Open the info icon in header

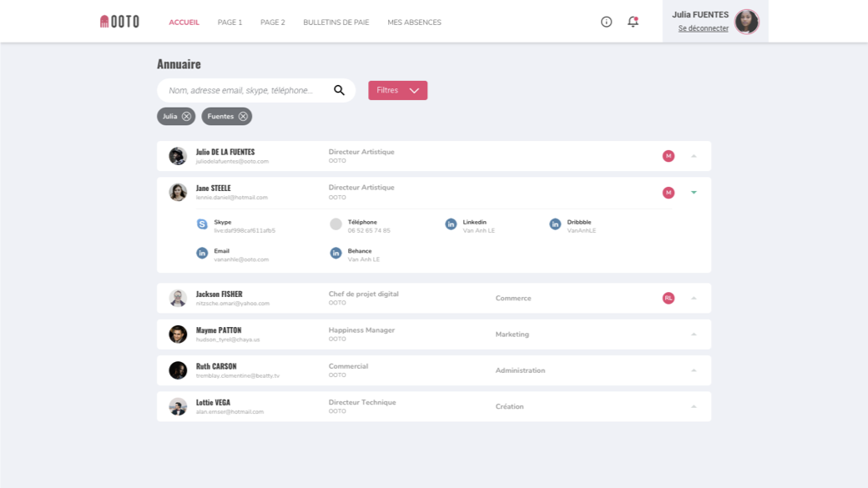click(x=606, y=22)
